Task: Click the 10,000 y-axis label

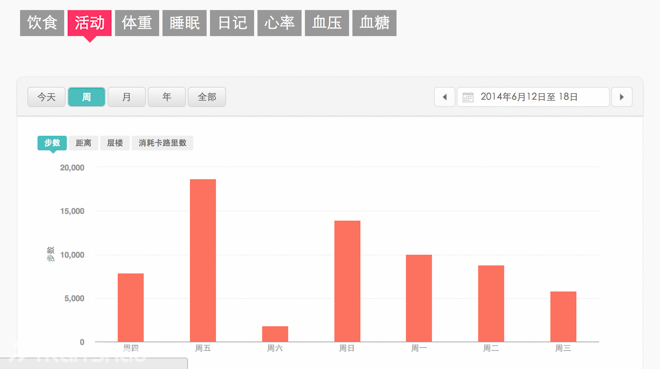Action: click(72, 255)
